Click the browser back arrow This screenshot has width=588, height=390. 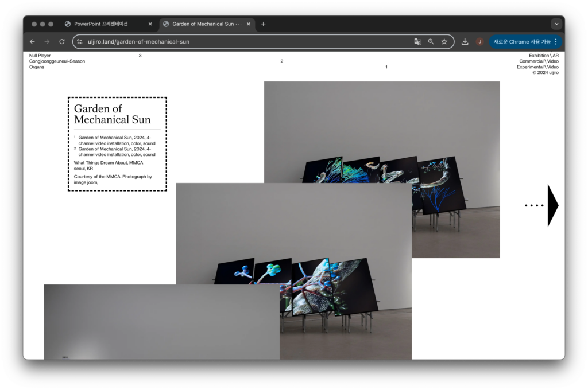click(32, 42)
